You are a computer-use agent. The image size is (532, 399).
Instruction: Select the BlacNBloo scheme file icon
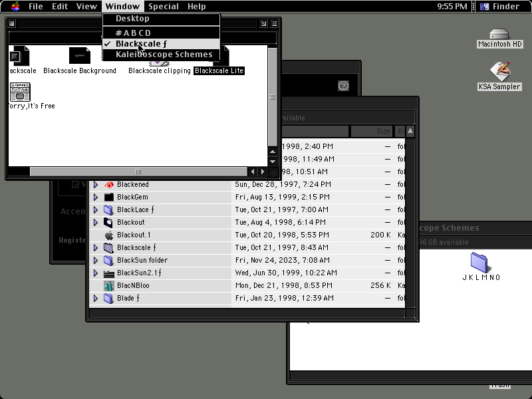(108, 286)
